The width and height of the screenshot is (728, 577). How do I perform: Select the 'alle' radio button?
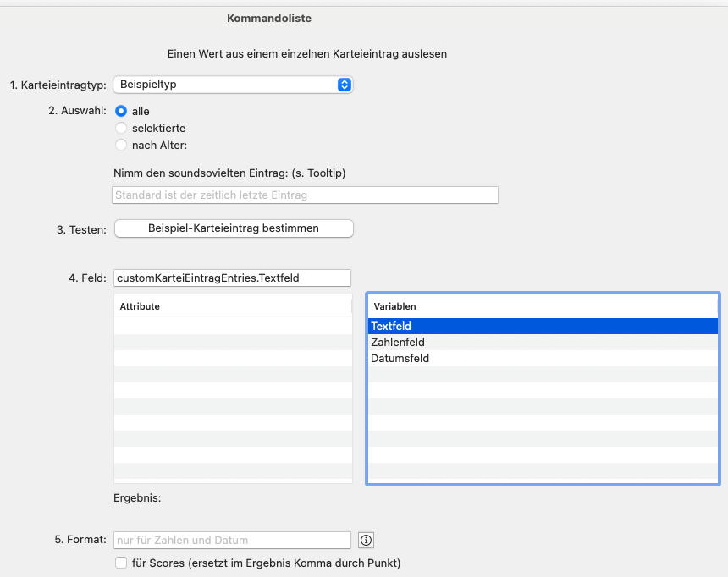(121, 111)
